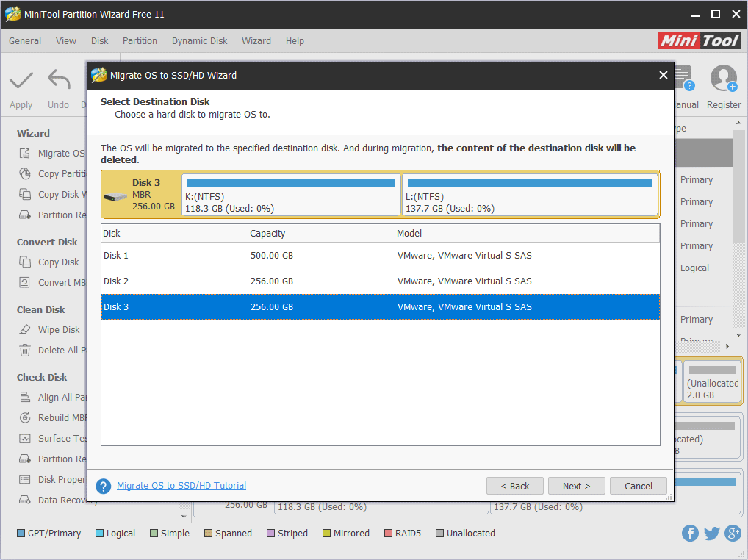Click Delete All Partitions trash icon

click(25, 350)
